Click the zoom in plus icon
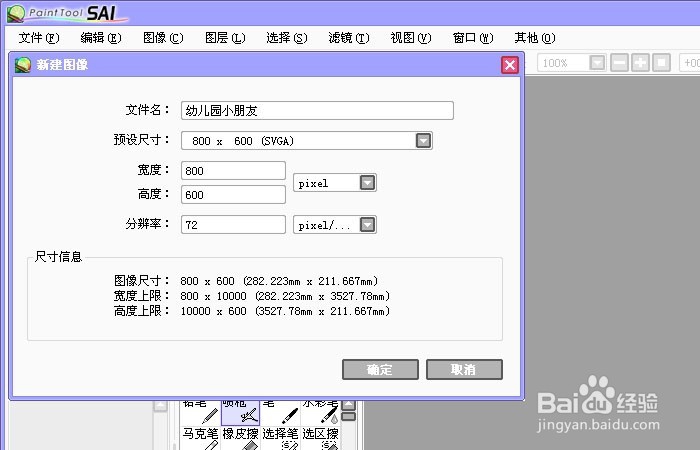 pyautogui.click(x=641, y=63)
